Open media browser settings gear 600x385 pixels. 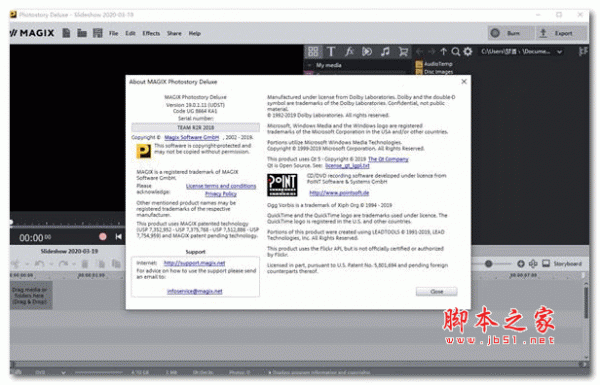468,51
